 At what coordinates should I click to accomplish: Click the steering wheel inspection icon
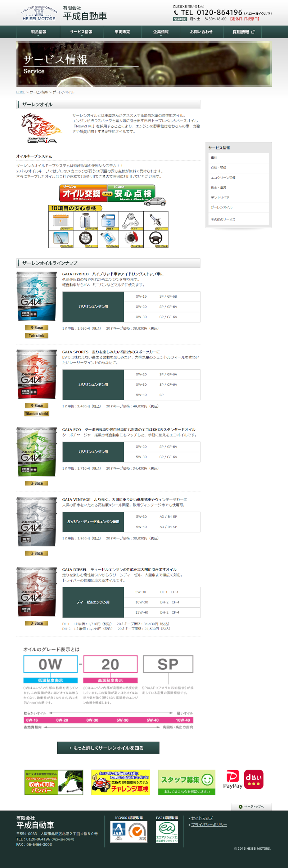(156, 239)
